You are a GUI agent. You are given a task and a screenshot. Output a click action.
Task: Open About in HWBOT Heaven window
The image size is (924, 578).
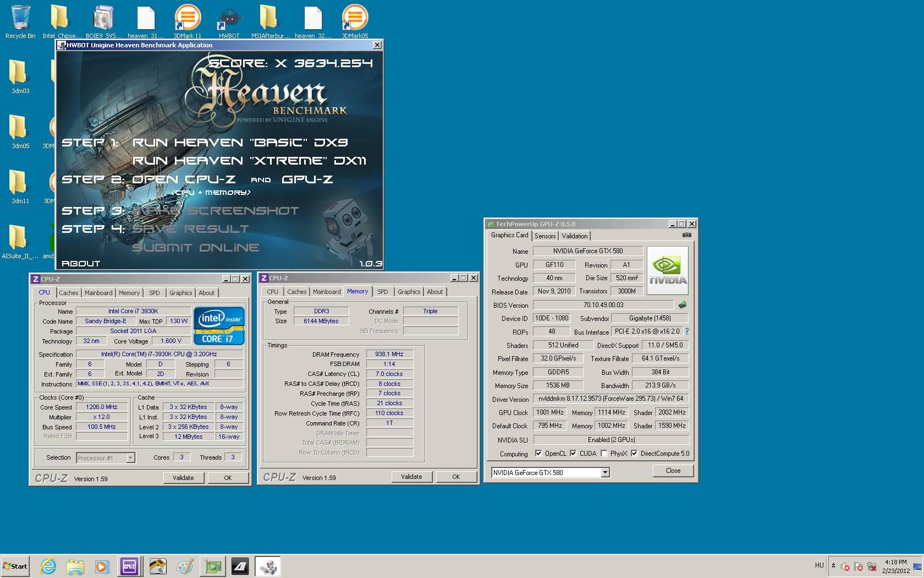[81, 264]
